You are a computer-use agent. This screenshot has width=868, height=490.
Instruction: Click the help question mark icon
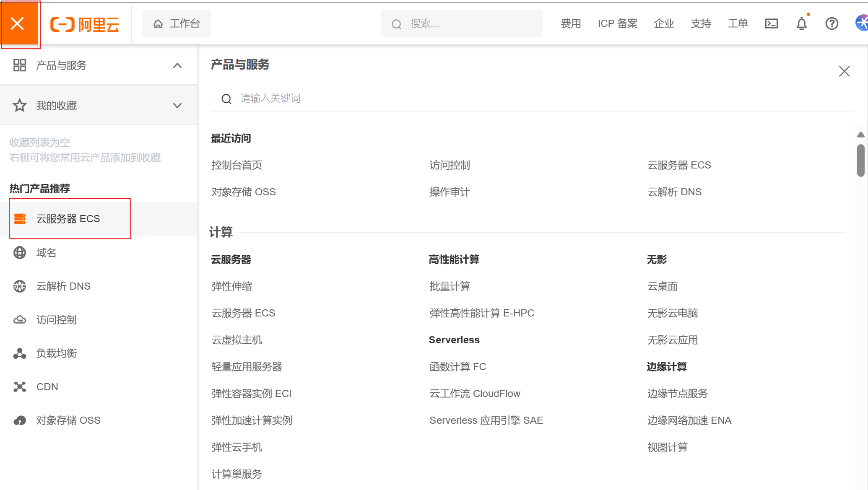[x=832, y=24]
